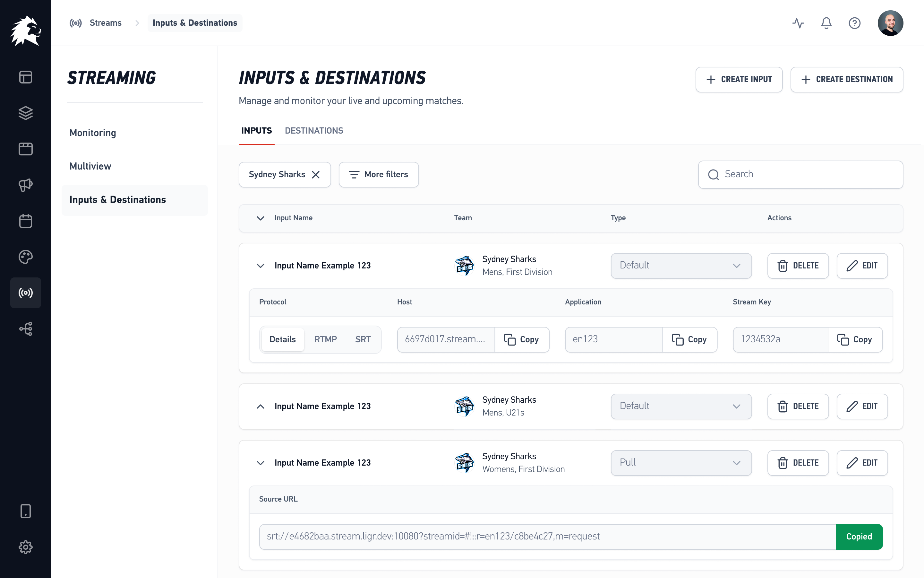Click the Sydney Sharks filter chip label

coord(277,175)
